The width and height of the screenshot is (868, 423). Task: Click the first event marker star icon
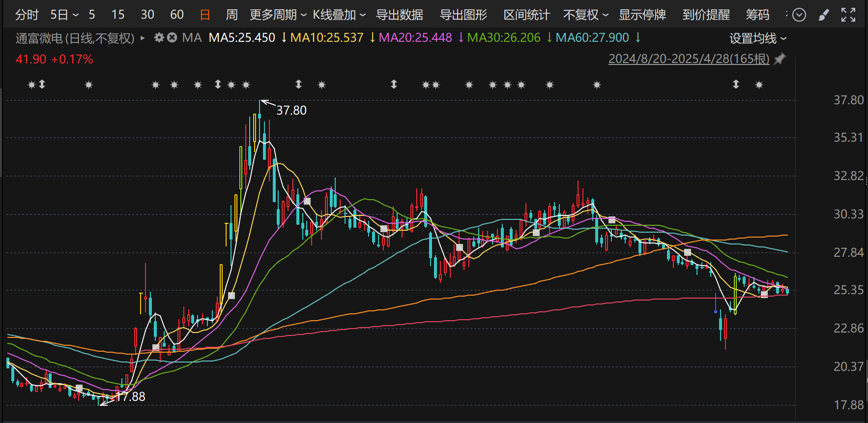click(31, 85)
